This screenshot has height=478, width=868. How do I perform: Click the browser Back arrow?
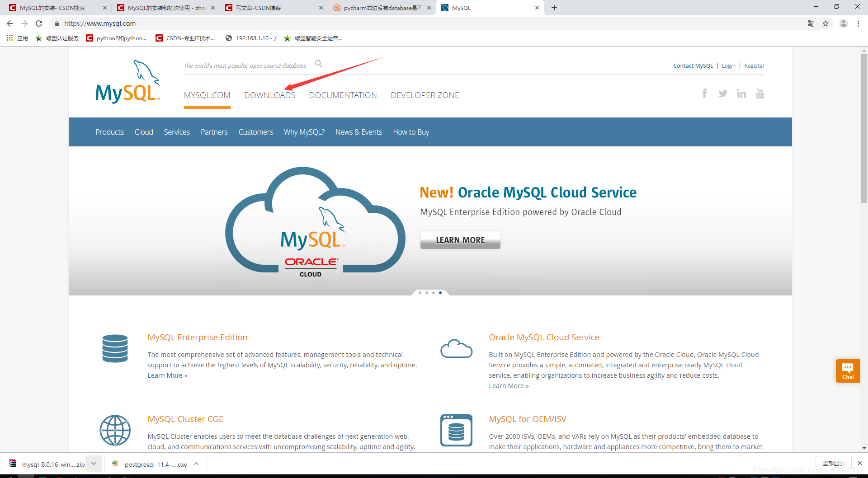click(10, 23)
